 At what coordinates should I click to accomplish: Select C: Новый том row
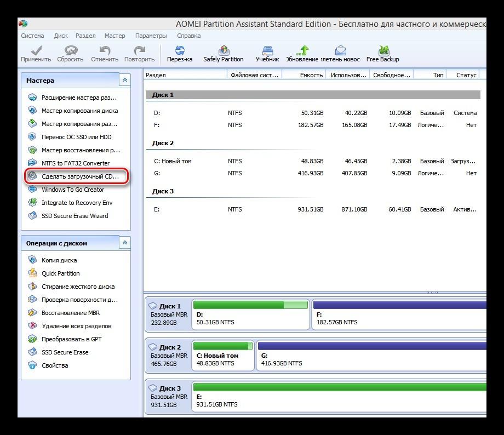point(313,161)
